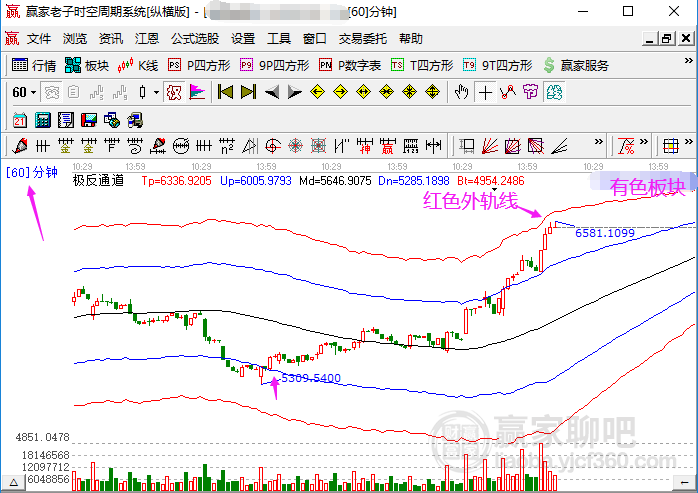Select the red pencil drawing tool
This screenshot has height=493, width=698.
20,146
